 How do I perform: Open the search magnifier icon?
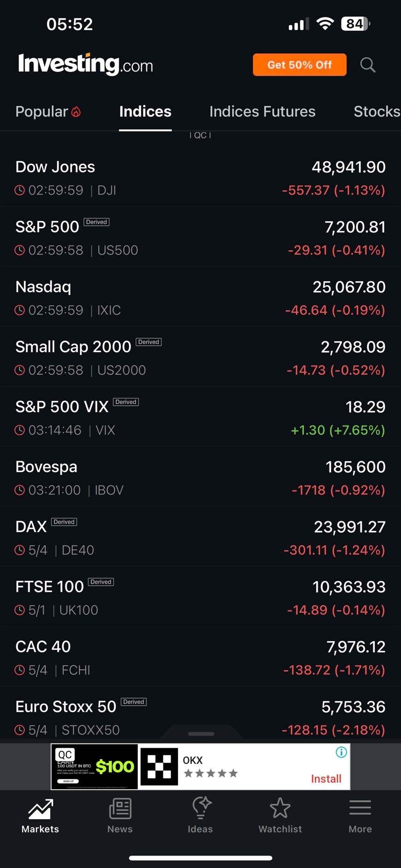[x=367, y=65]
